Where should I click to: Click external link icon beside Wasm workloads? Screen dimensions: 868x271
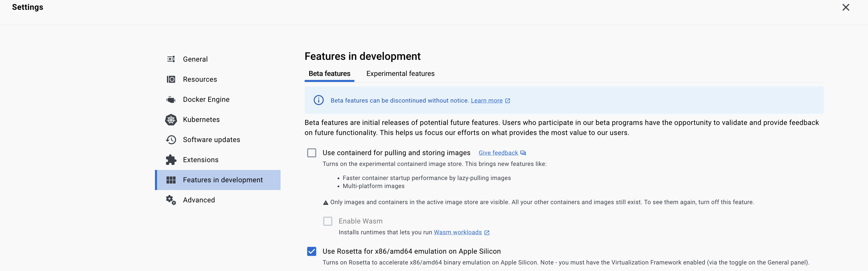tap(486, 233)
